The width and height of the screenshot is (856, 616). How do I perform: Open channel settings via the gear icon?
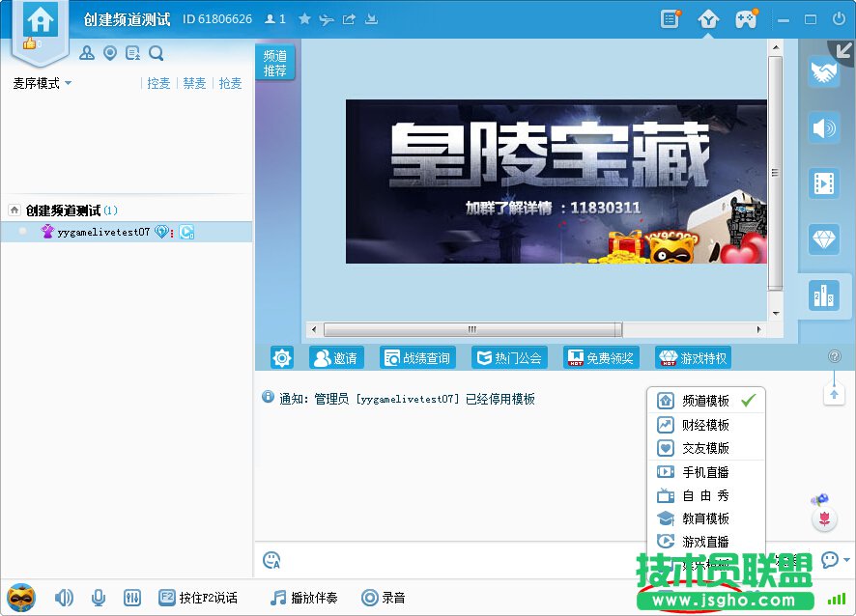280,357
